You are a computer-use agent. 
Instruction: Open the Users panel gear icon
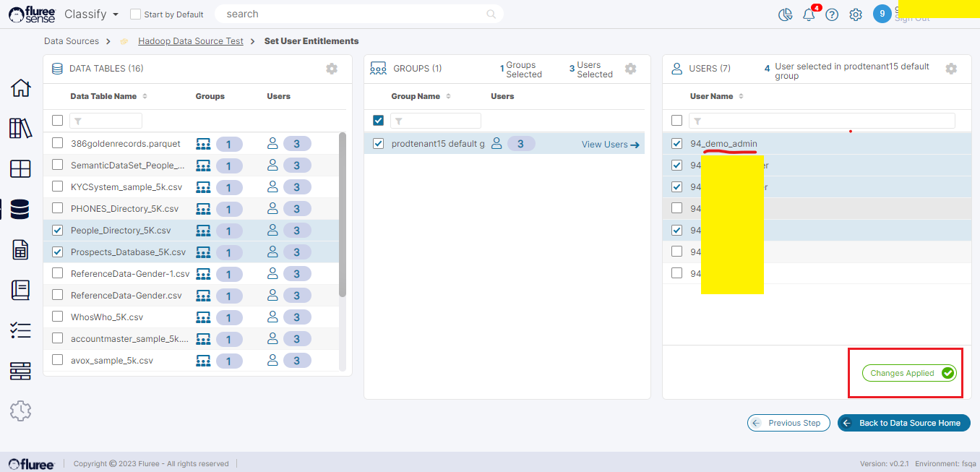[x=951, y=69]
